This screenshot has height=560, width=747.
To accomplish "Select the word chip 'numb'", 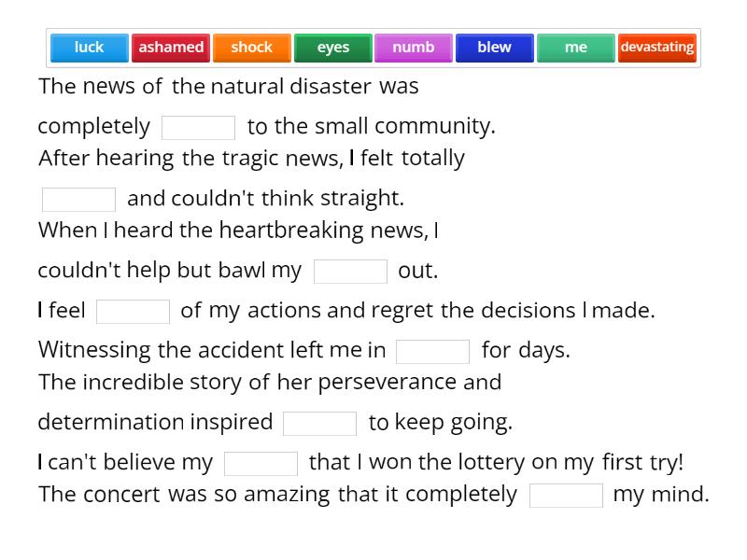I will (x=414, y=48).
